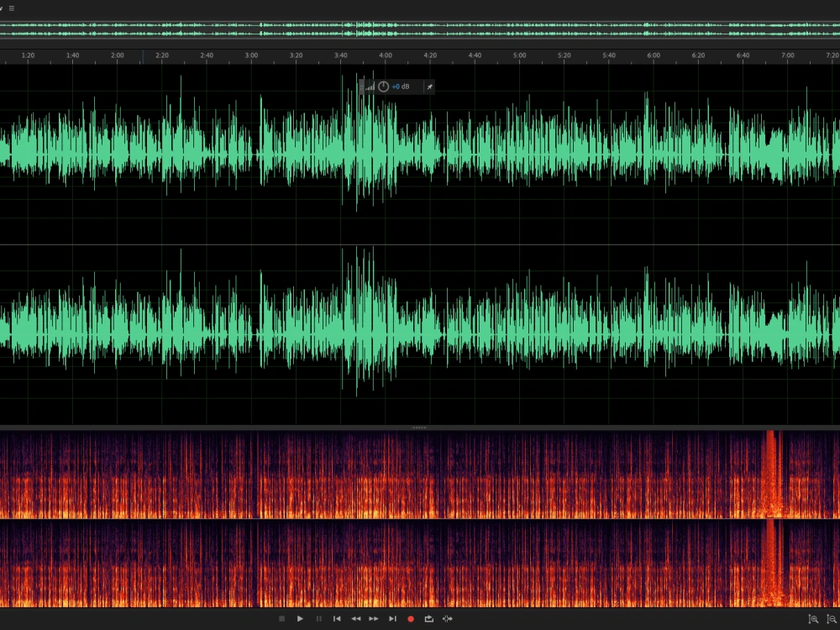Viewport: 840px width, 630px height.
Task: Click the Fast Forward button
Action: (x=374, y=619)
